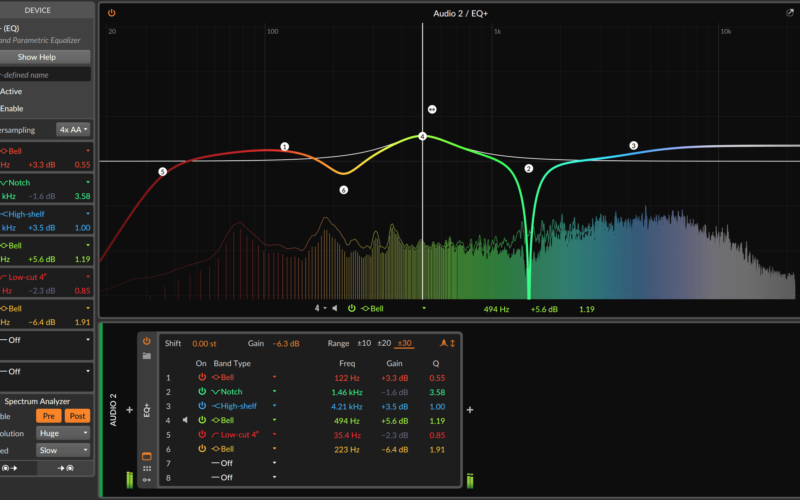Detach the EQ+ window with top-right arrow icon
The image size is (800, 500).
point(790,13)
